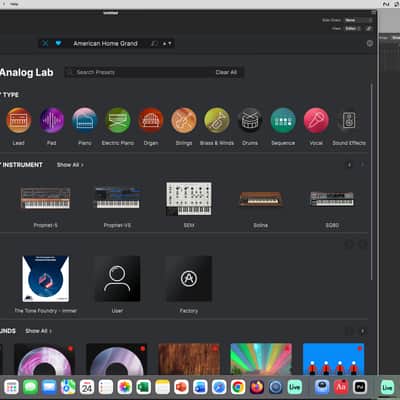Screen dimensions: 400x400
Task: Go to next instruments page arrow
Action: tap(363, 165)
